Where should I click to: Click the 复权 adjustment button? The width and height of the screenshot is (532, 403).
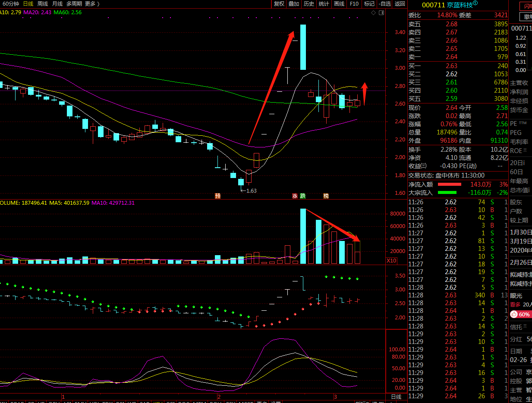coord(279,4)
